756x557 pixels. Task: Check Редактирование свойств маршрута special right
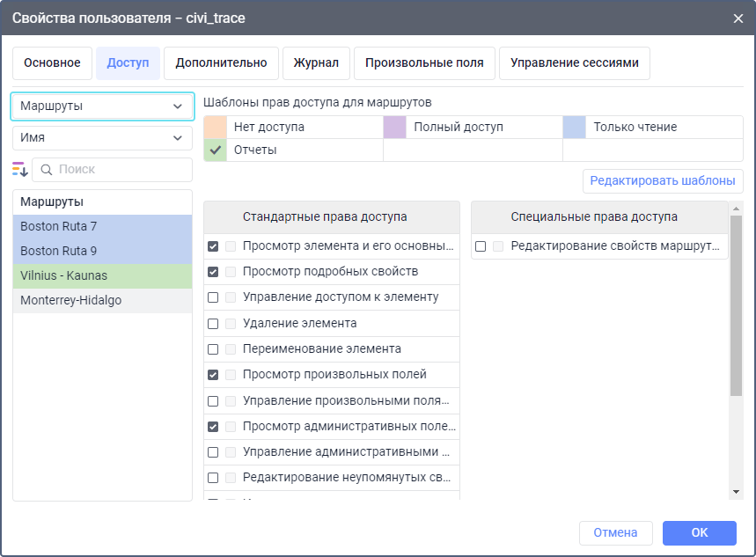[x=481, y=246]
